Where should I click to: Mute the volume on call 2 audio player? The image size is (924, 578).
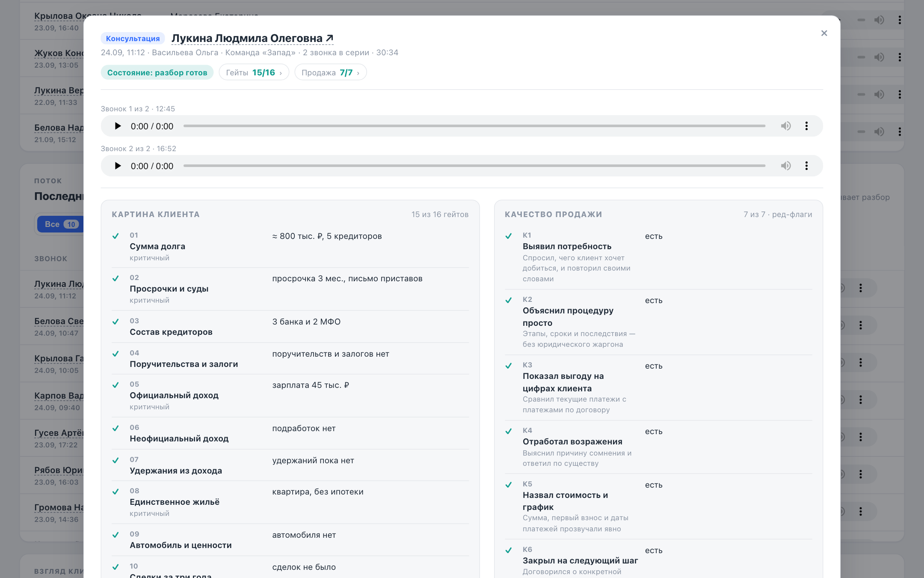[786, 166]
